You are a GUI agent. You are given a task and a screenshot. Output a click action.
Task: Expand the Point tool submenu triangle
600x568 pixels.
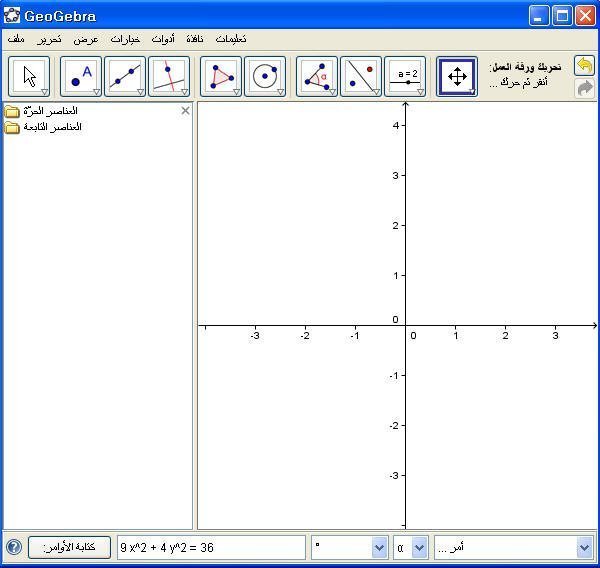point(96,92)
